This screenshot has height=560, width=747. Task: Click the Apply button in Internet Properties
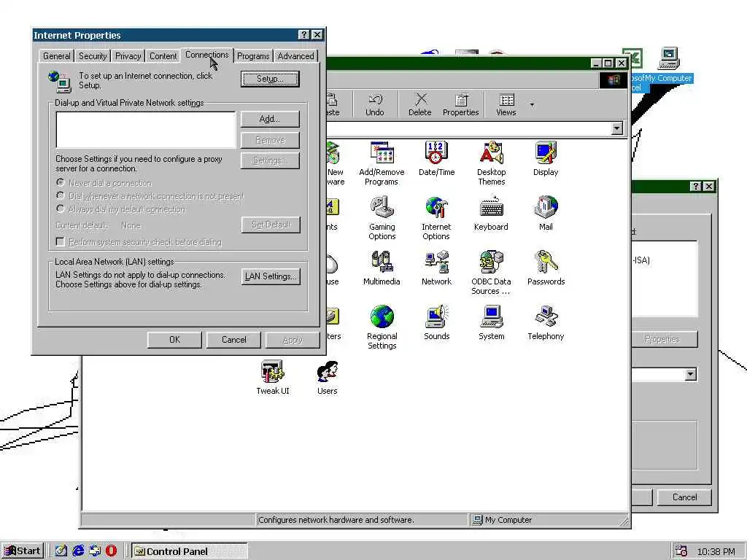tap(293, 340)
